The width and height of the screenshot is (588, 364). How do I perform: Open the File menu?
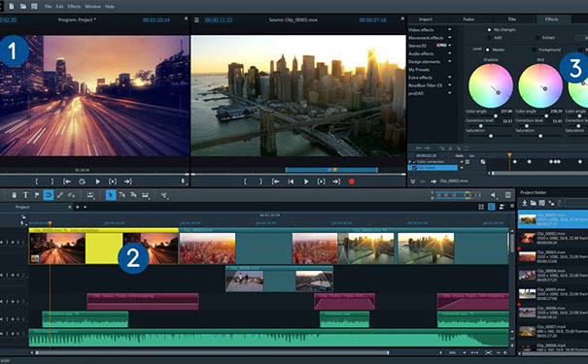[48, 7]
